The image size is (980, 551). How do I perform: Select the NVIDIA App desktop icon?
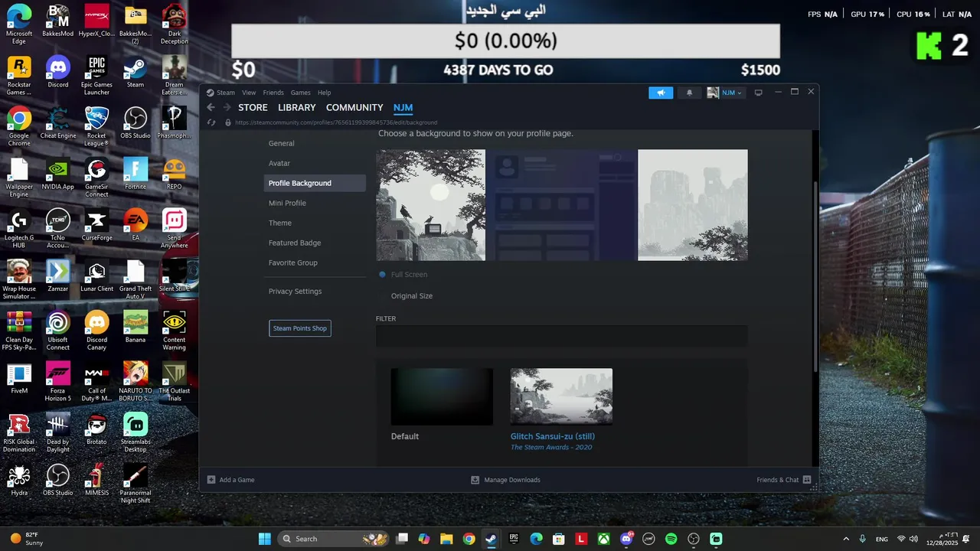(58, 174)
